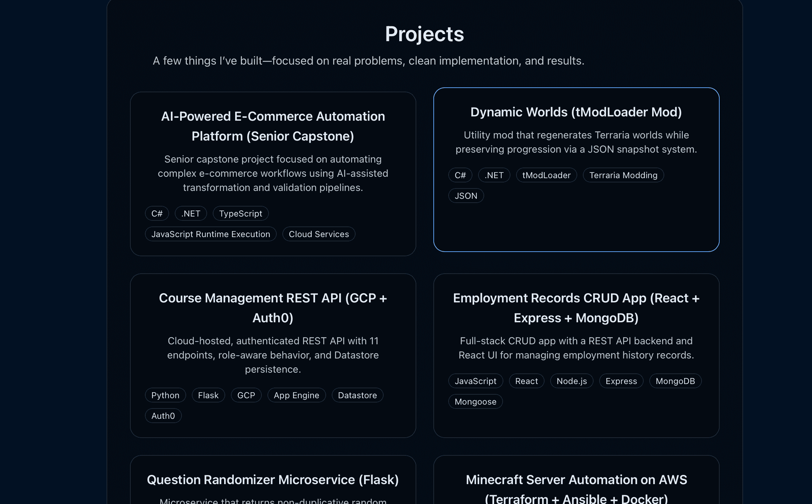Click the Datastore tag
812x504 pixels.
357,395
